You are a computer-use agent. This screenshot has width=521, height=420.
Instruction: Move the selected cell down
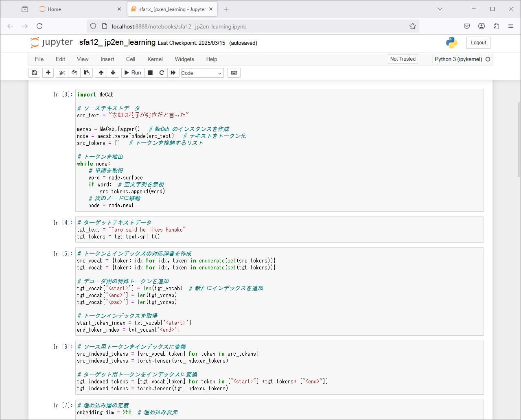[x=113, y=73]
